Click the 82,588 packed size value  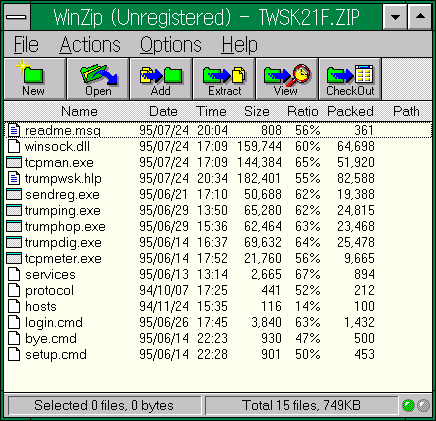[x=356, y=178]
